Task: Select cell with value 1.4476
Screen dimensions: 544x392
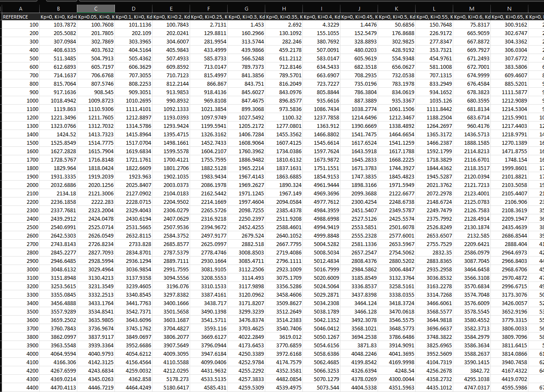Action: click(359, 25)
